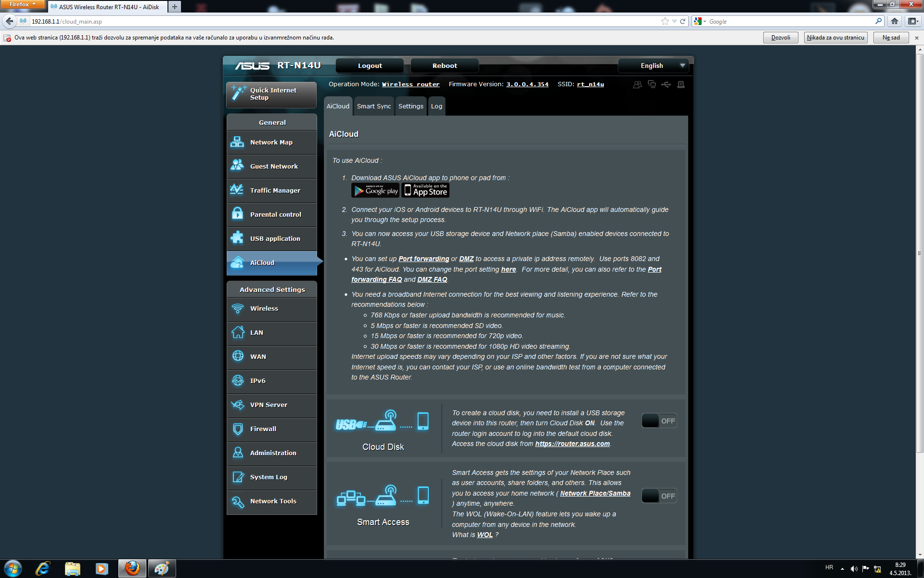Click Wireless router operation mode link
Image resolution: width=924 pixels, height=578 pixels.
(411, 84)
